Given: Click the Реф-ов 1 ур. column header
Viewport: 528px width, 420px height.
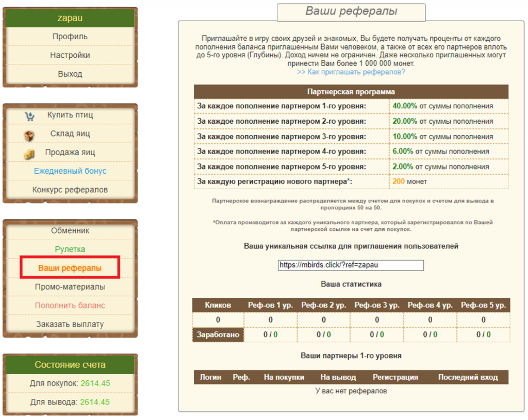Looking at the screenshot, I should coord(270,305).
